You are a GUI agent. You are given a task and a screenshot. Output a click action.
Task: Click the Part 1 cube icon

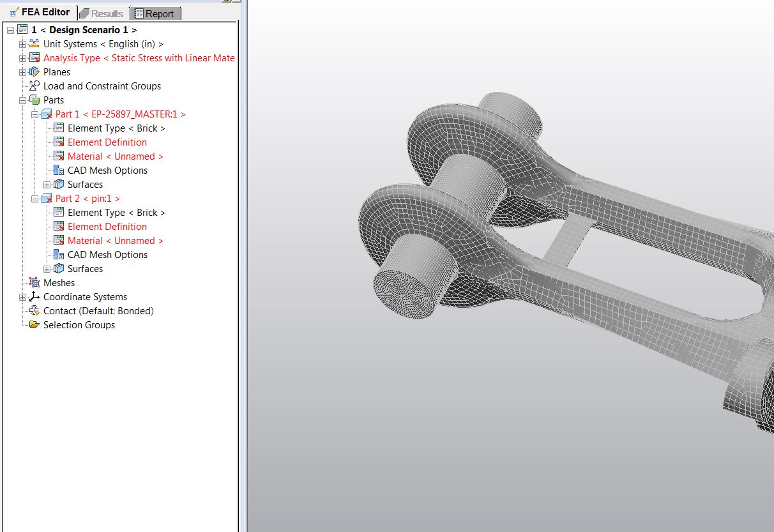47,114
